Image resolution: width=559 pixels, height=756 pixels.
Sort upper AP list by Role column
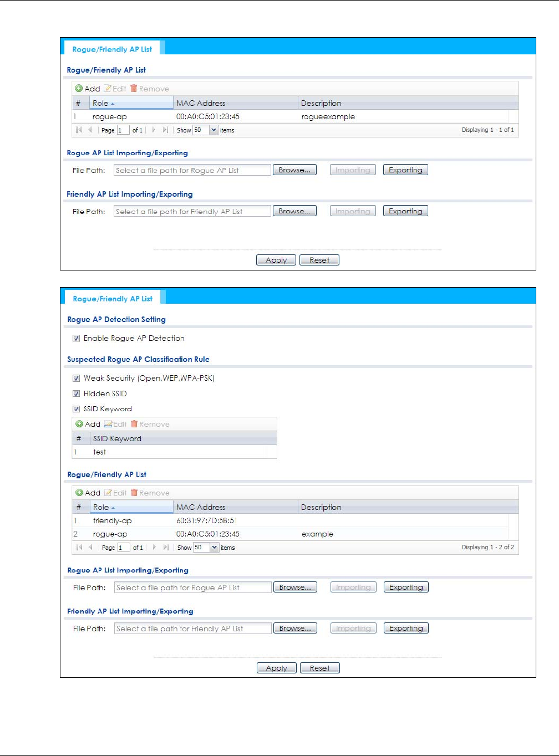(131, 103)
